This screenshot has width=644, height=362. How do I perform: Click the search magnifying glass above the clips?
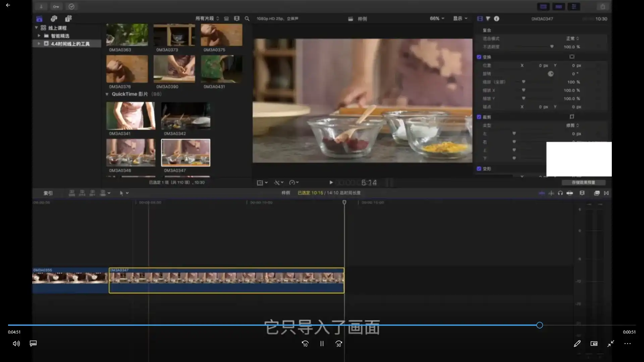click(247, 18)
